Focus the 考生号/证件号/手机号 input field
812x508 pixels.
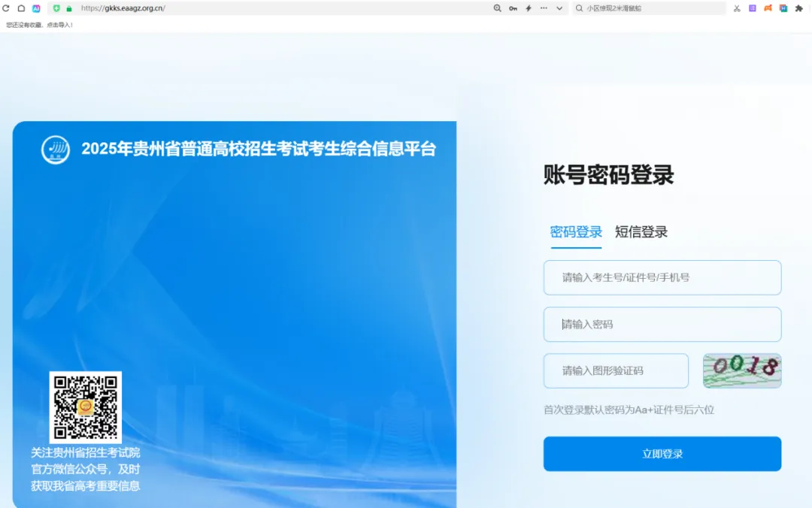[x=662, y=277]
